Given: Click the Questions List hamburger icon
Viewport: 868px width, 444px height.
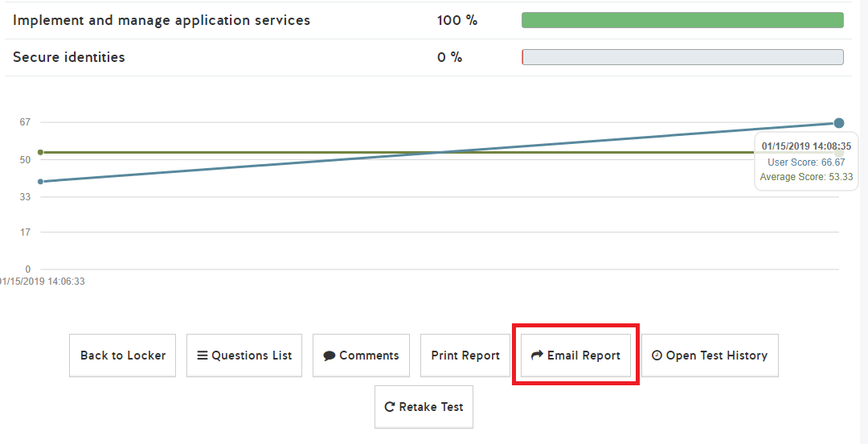Looking at the screenshot, I should coord(203,356).
